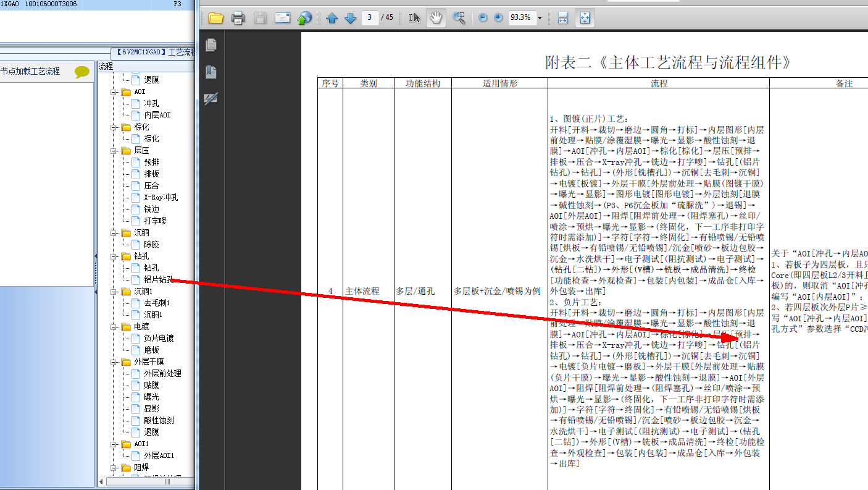Select the 节点加载工艺流程 label
This screenshot has height=490, width=868.
(30, 71)
